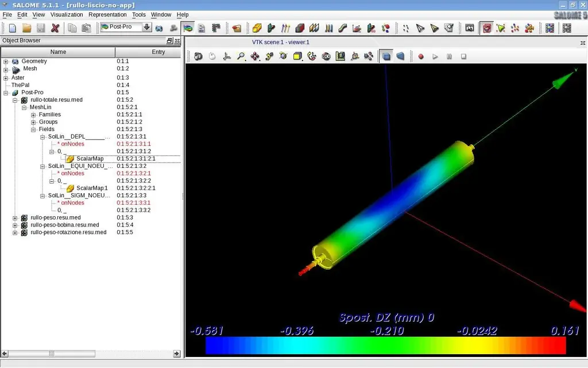Expand the Geometry tree node
This screenshot has height=368, width=588.
coord(6,61)
